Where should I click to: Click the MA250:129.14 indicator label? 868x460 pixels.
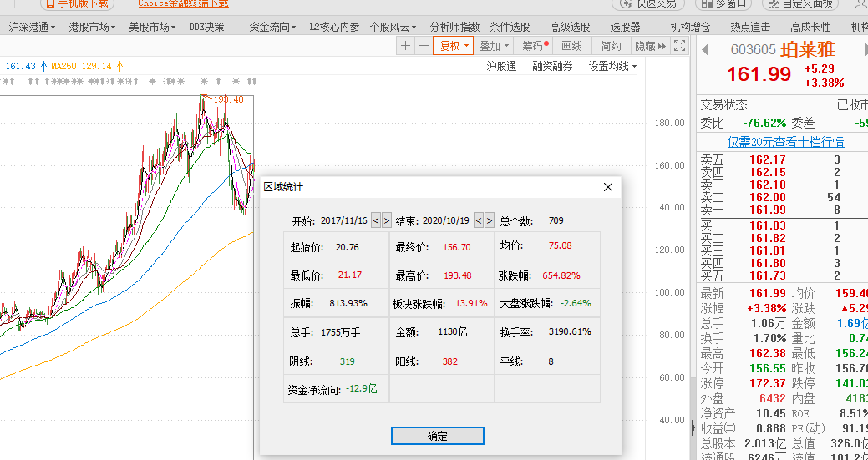(x=82, y=66)
